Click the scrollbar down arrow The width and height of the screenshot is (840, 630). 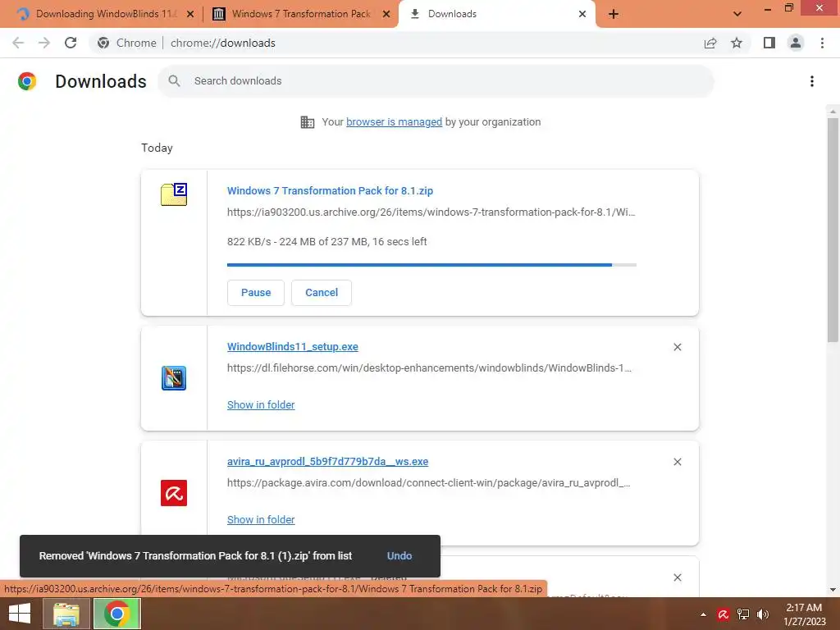click(x=833, y=590)
